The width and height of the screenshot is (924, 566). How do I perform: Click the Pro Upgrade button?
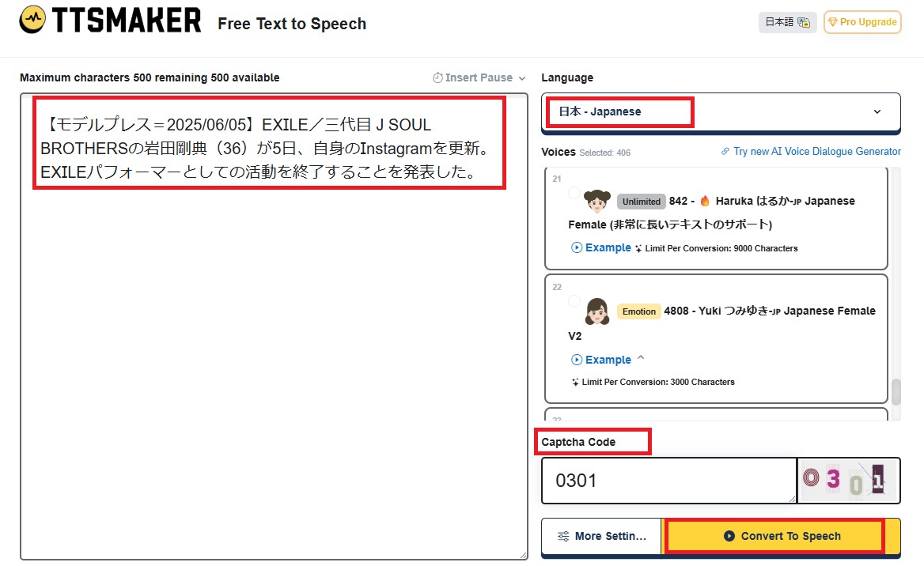[862, 22]
